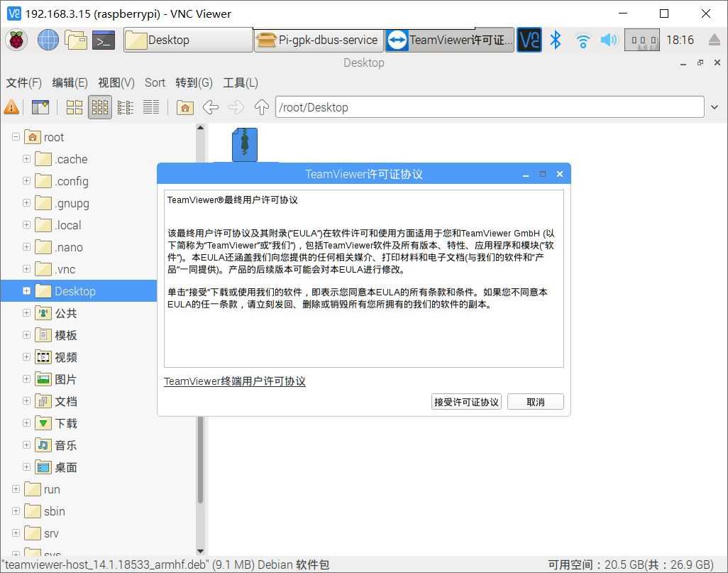Launch the web browser globe icon
The width and height of the screenshot is (728, 573).
(x=48, y=40)
